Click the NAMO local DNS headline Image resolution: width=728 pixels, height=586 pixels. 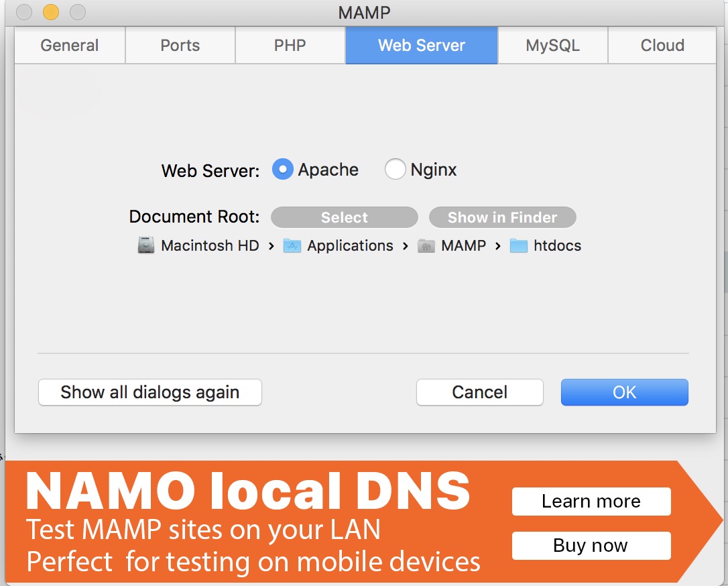pos(249,491)
